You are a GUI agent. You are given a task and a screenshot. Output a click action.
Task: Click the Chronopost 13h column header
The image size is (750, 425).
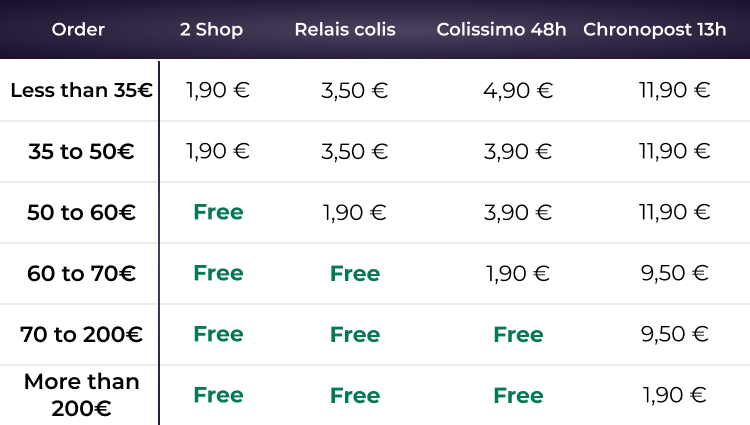(655, 29)
